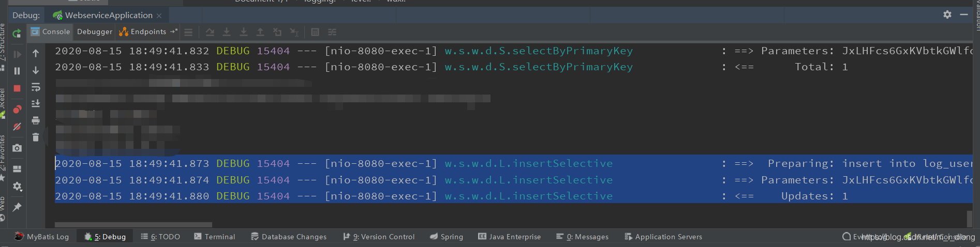
Task: Switch to the Console tab
Action: 50,32
